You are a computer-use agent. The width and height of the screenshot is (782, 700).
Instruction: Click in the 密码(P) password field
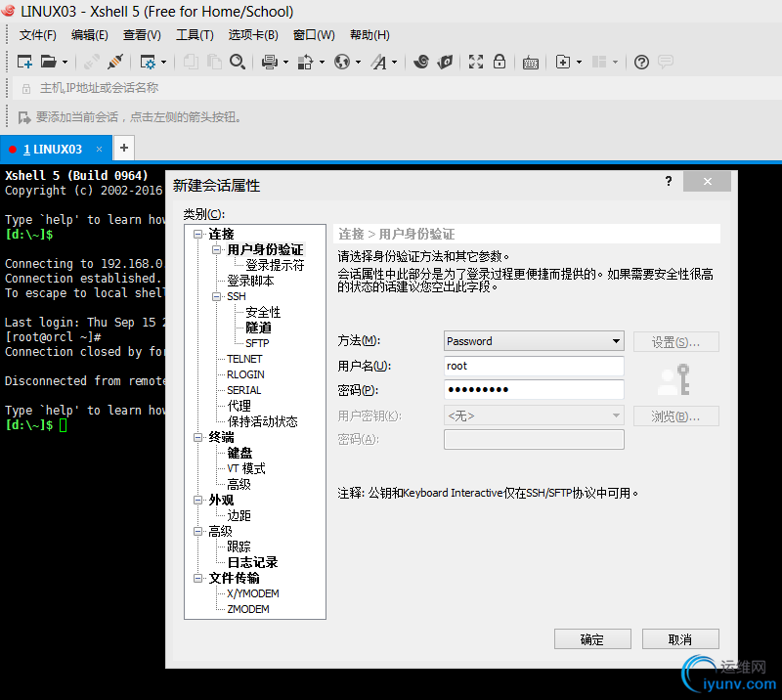coord(534,390)
